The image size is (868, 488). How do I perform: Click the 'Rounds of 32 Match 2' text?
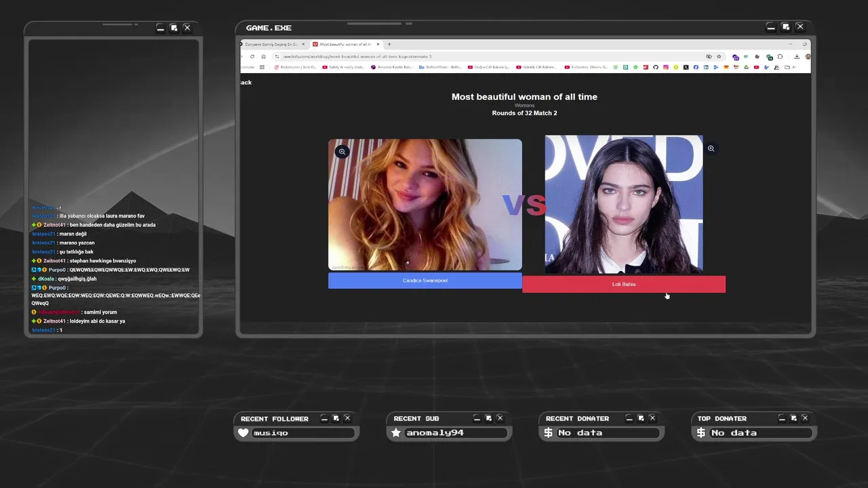(524, 113)
